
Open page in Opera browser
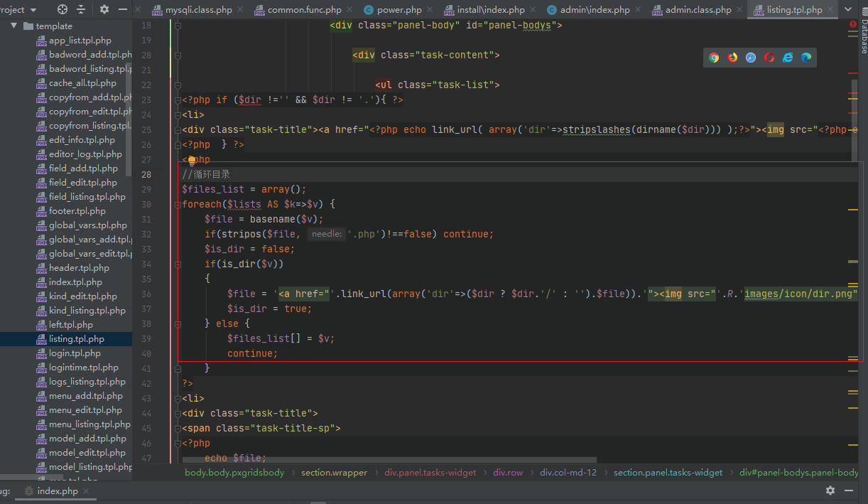tap(769, 58)
